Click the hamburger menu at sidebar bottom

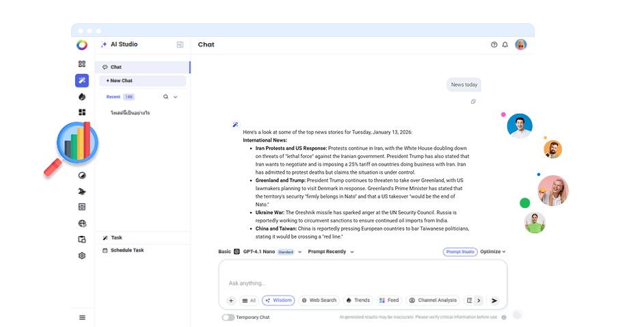pyautogui.click(x=82, y=317)
